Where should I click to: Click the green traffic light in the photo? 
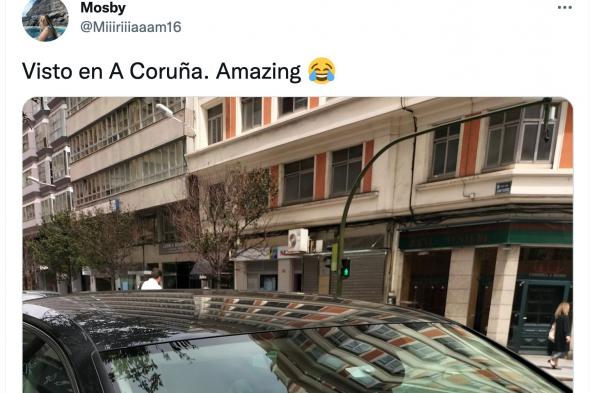[345, 268]
